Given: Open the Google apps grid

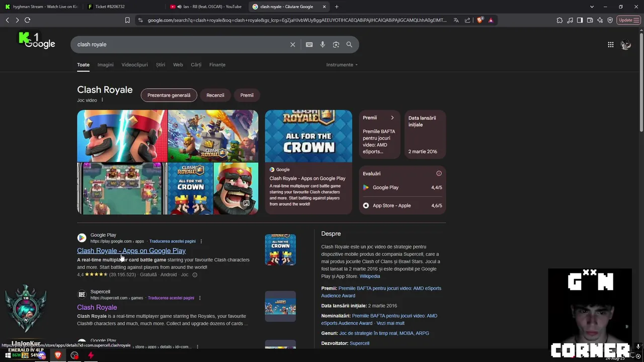Looking at the screenshot, I should pyautogui.click(x=610, y=45).
